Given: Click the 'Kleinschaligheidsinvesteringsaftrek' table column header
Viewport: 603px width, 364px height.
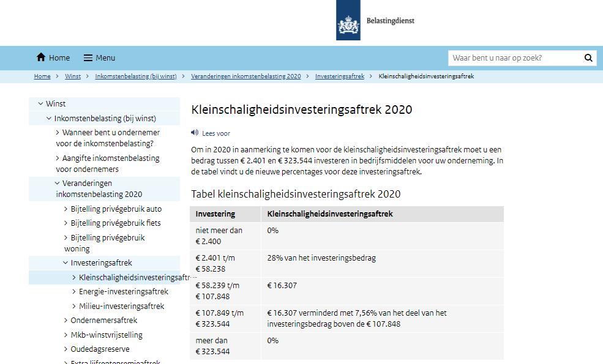Looking at the screenshot, I should [383, 214].
